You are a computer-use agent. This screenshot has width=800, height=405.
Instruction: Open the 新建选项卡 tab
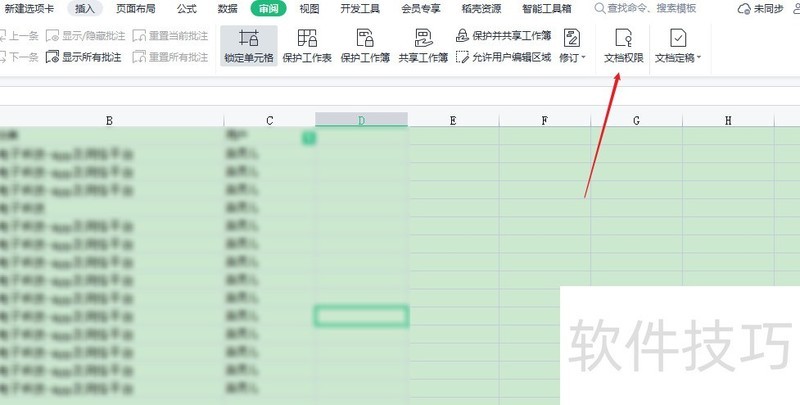(x=29, y=9)
